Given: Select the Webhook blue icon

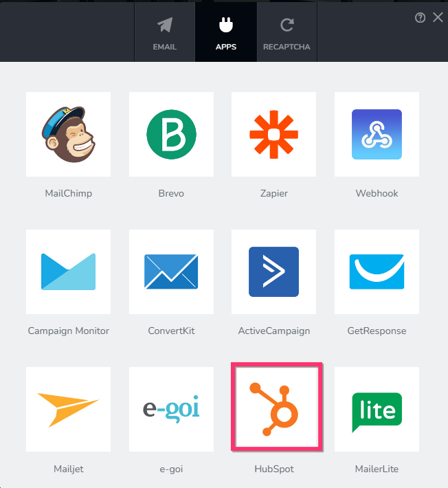Looking at the screenshot, I should (x=377, y=134).
